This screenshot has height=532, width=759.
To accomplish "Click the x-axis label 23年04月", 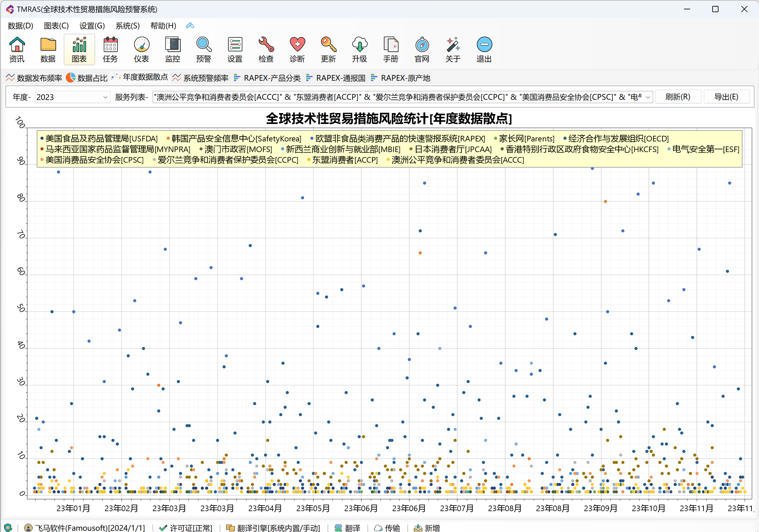I will pyautogui.click(x=265, y=508).
